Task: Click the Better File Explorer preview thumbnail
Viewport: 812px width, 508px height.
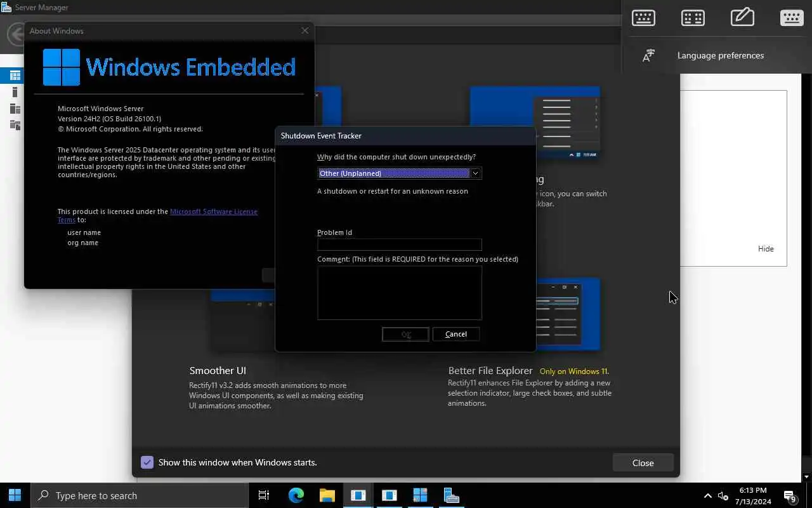Action: coord(568,314)
